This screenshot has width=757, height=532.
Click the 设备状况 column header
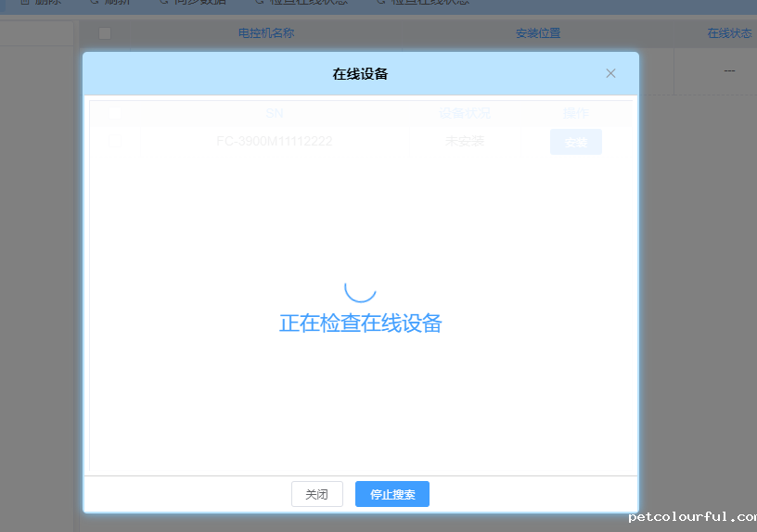click(x=465, y=113)
